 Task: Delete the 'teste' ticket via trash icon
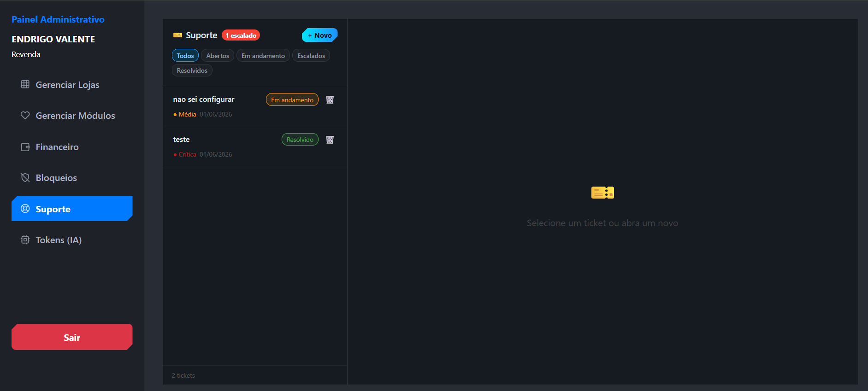click(x=330, y=140)
